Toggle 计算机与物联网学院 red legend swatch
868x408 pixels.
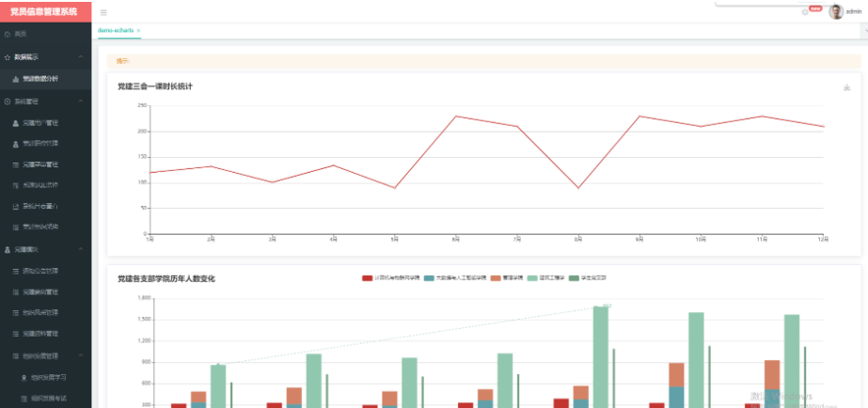(367, 278)
